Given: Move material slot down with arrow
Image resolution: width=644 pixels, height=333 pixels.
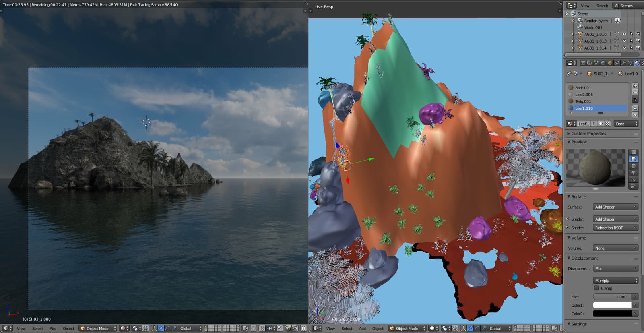Looking at the screenshot, I should 635,115.
